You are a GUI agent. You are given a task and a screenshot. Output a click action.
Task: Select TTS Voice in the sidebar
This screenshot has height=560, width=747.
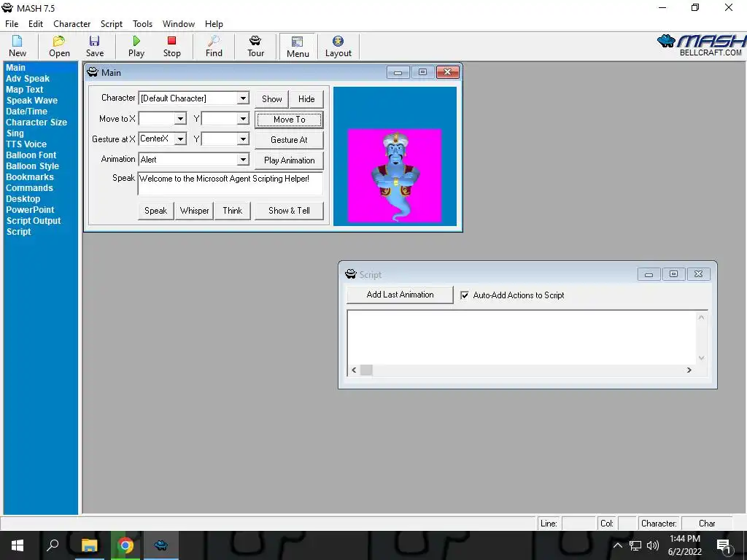pyautogui.click(x=26, y=144)
